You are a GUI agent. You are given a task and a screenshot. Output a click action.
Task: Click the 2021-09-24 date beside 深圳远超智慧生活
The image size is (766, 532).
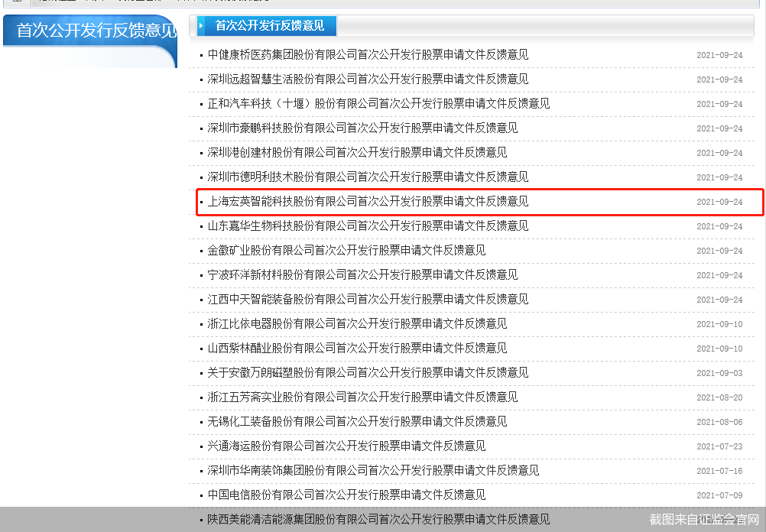tap(719, 79)
